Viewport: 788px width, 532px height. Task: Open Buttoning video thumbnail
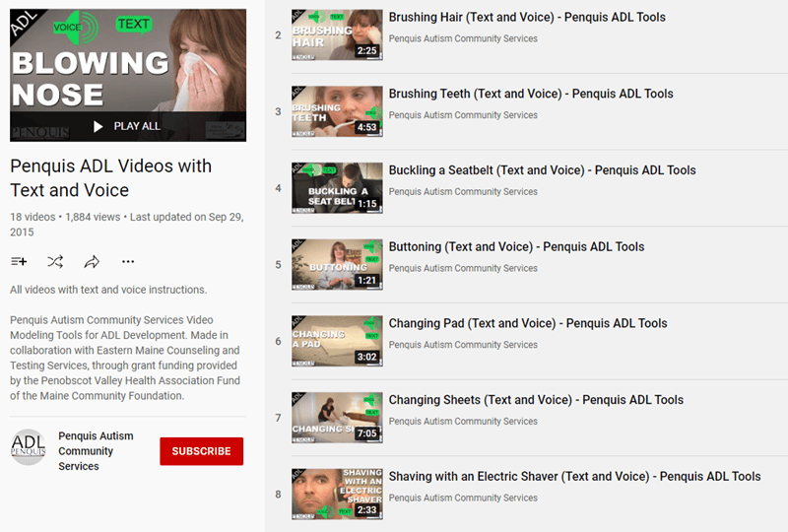tap(337, 264)
